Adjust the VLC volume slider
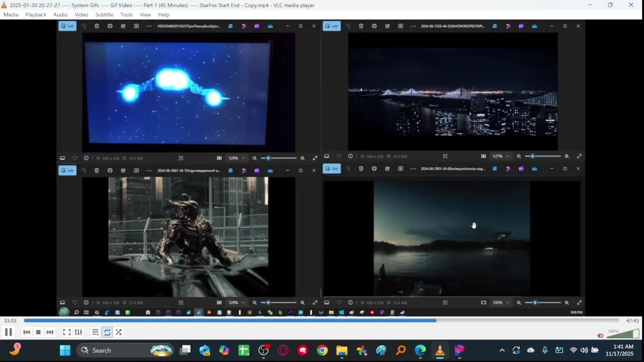 (x=622, y=334)
